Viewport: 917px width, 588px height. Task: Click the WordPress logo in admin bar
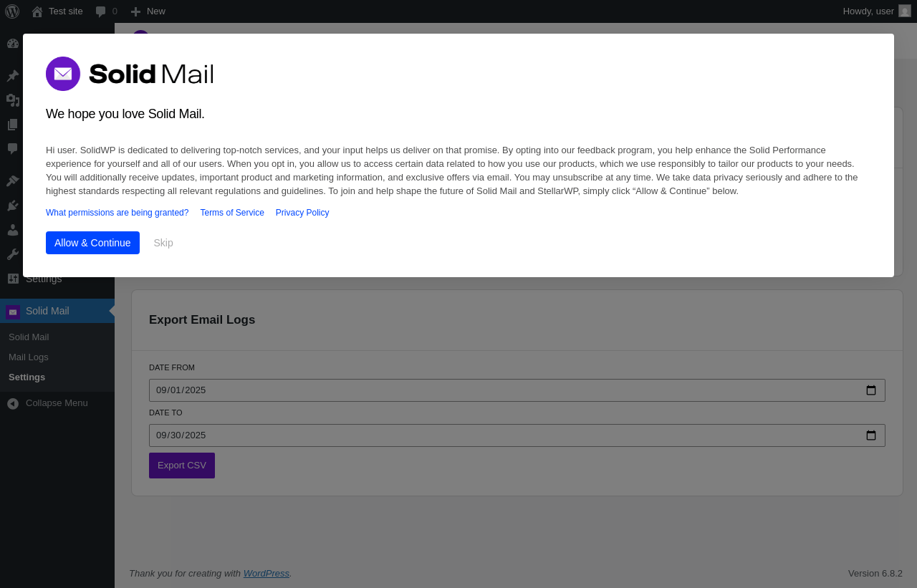[x=12, y=11]
